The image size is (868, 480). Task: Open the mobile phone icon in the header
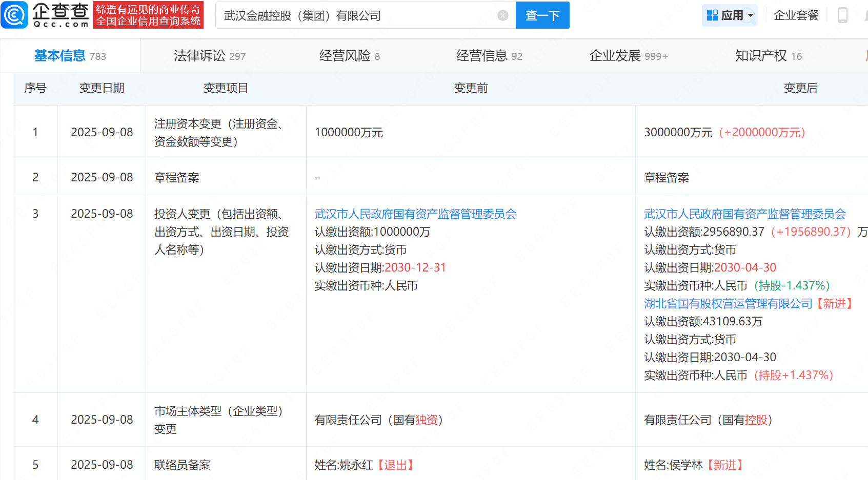pyautogui.click(x=842, y=15)
